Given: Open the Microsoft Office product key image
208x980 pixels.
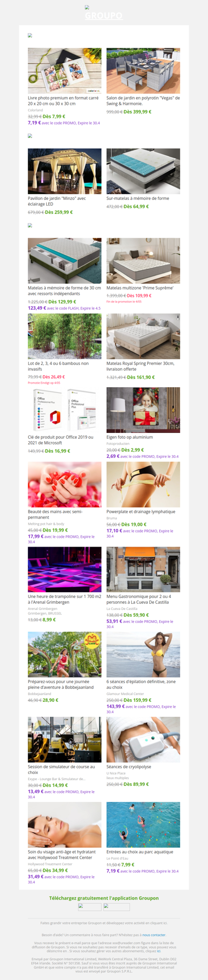Looking at the screenshot, I should [x=64, y=410].
